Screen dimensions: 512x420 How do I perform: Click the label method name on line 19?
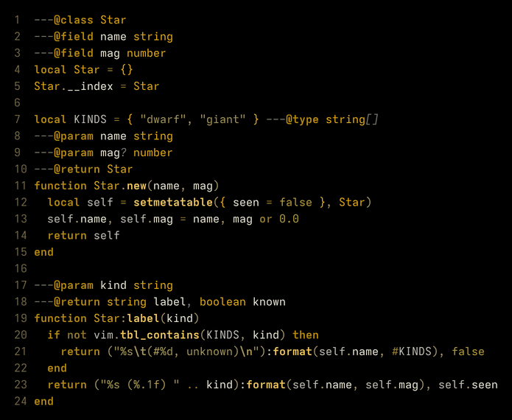point(143,318)
